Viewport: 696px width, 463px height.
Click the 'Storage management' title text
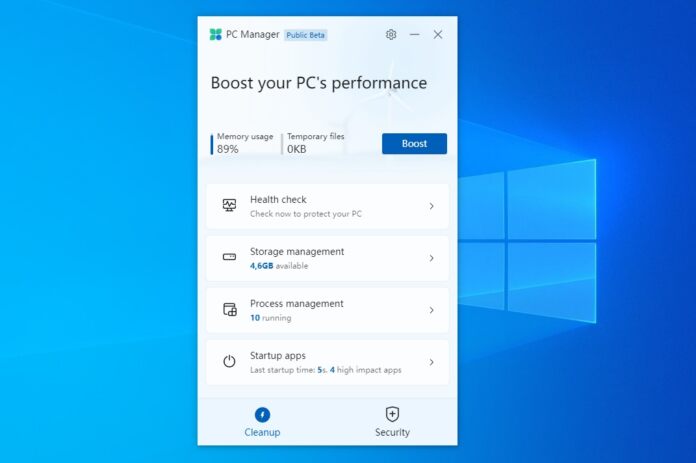[297, 252]
